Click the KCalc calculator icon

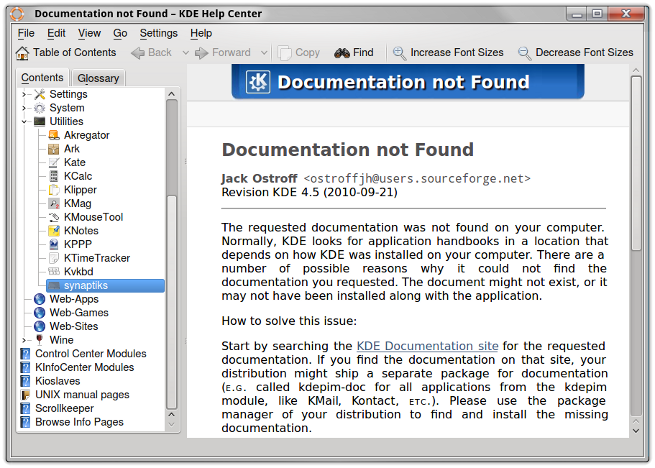(x=54, y=176)
